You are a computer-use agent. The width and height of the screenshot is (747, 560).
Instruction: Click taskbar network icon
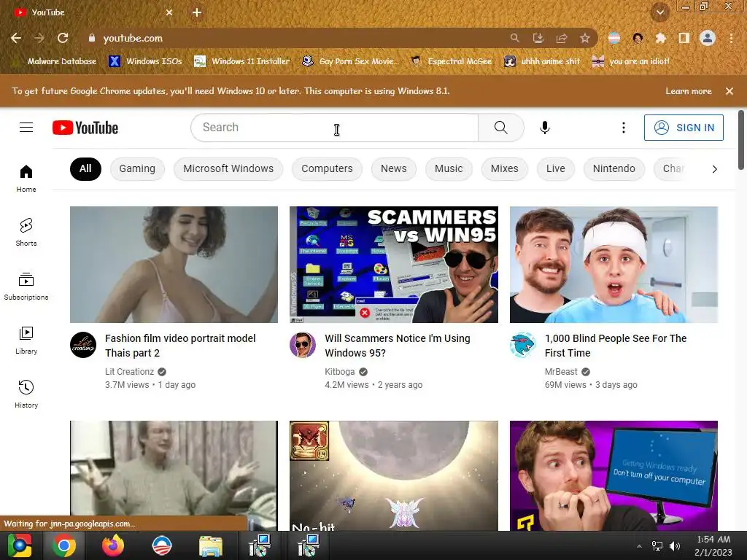coord(657,545)
